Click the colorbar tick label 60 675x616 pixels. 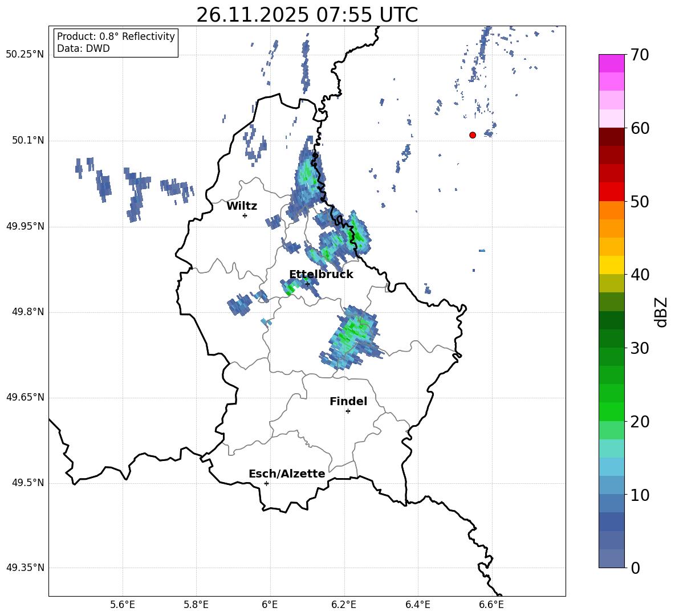tap(640, 128)
